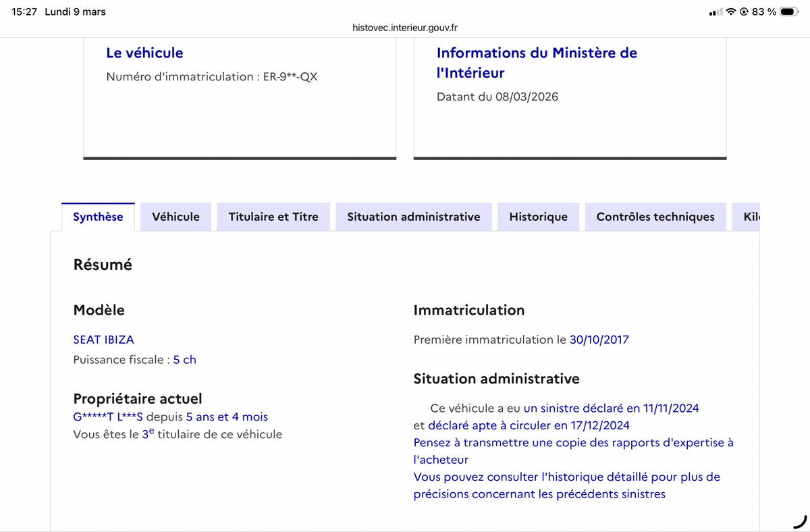Click the historique détaillé precision text
The height and width of the screenshot is (532, 810).
[x=566, y=485]
